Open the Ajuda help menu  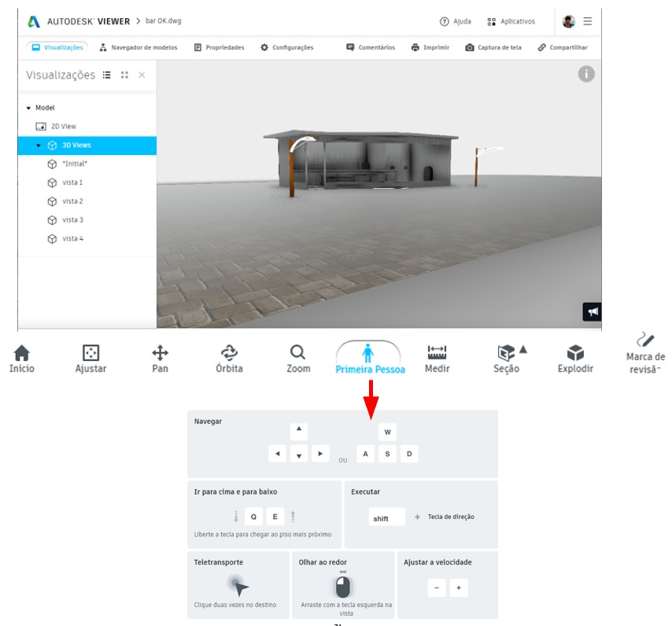456,21
